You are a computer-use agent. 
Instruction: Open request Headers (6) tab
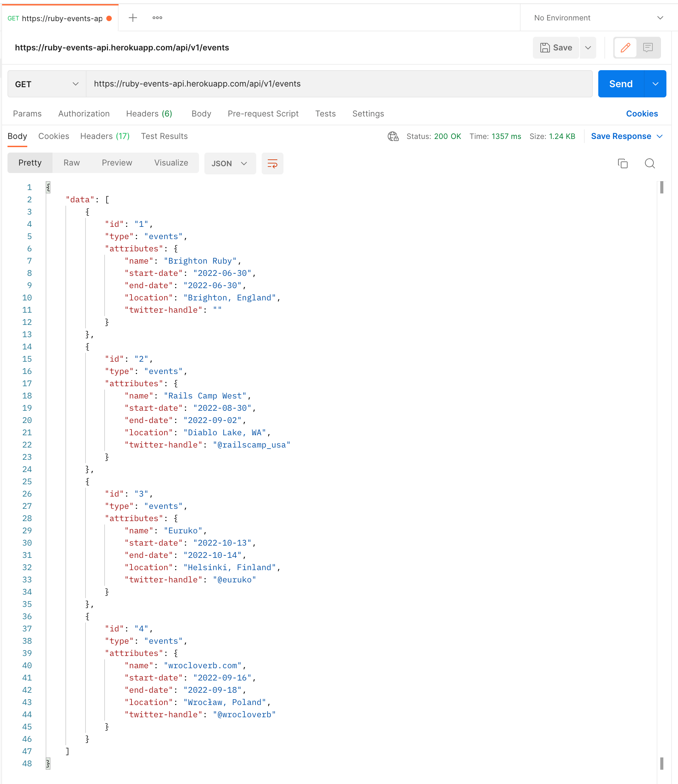click(149, 114)
